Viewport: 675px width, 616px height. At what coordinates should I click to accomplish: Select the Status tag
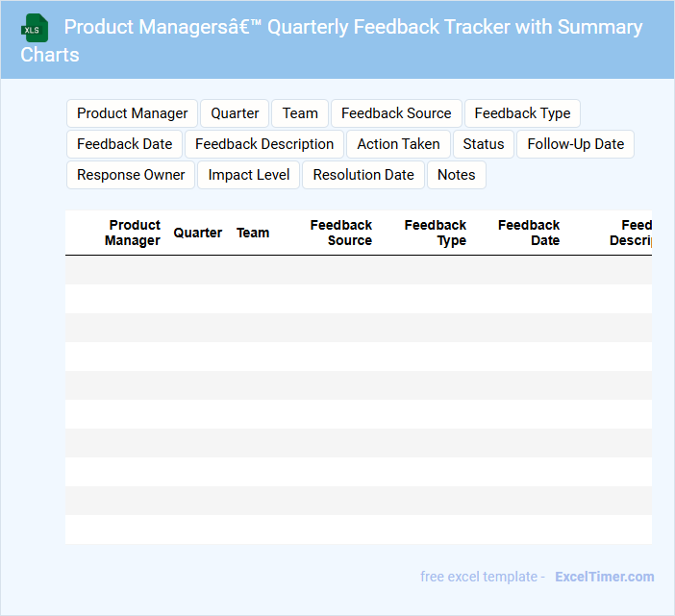(x=484, y=144)
